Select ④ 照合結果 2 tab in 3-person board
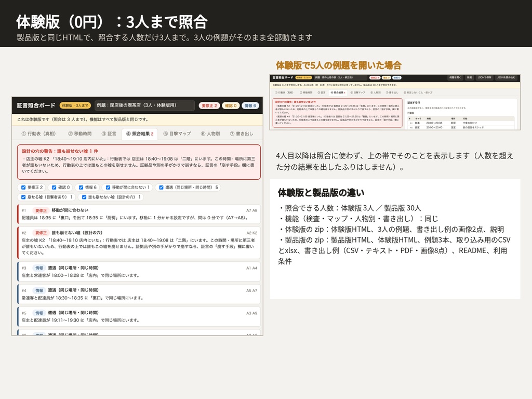This screenshot has width=532, height=399. (140, 134)
